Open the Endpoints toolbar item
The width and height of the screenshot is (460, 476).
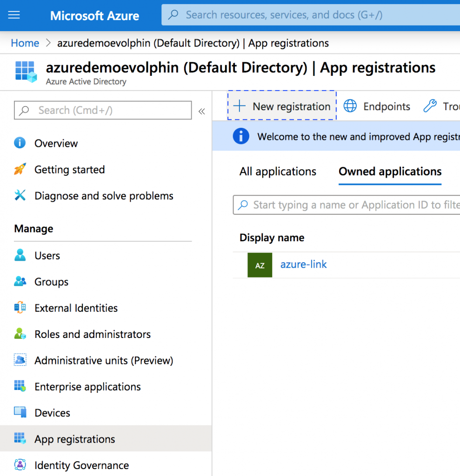point(377,106)
